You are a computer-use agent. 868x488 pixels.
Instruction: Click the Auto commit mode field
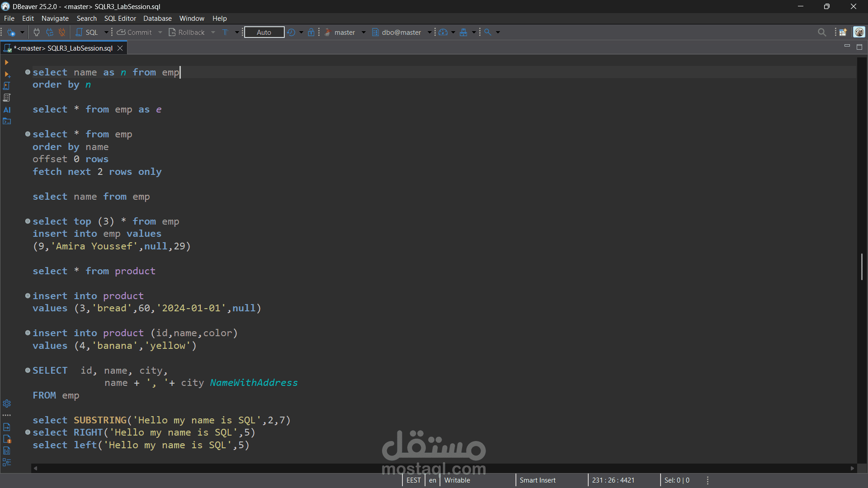click(264, 33)
